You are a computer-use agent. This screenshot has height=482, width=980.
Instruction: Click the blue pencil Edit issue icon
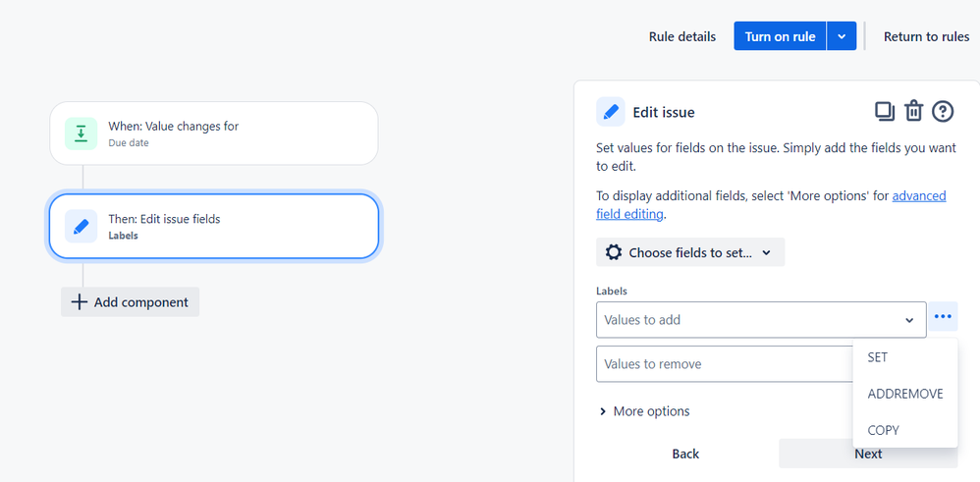611,112
